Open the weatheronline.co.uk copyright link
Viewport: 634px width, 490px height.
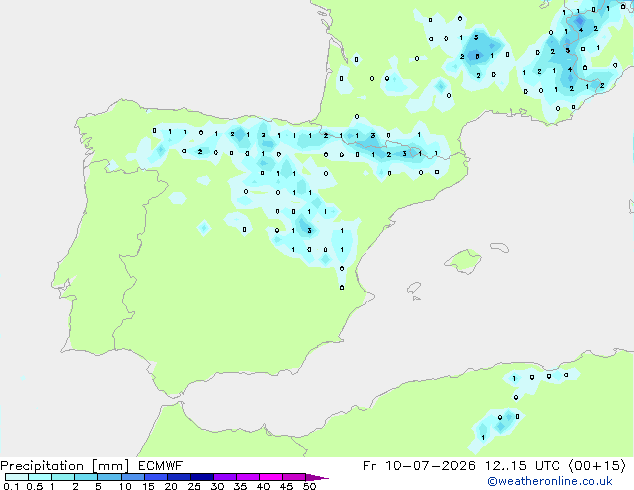pos(550,481)
